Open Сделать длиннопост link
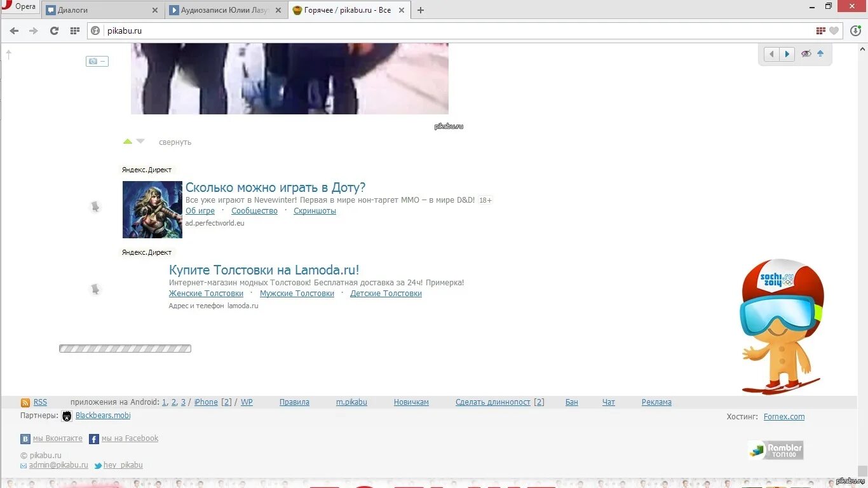The width and height of the screenshot is (868, 488). [x=493, y=402]
